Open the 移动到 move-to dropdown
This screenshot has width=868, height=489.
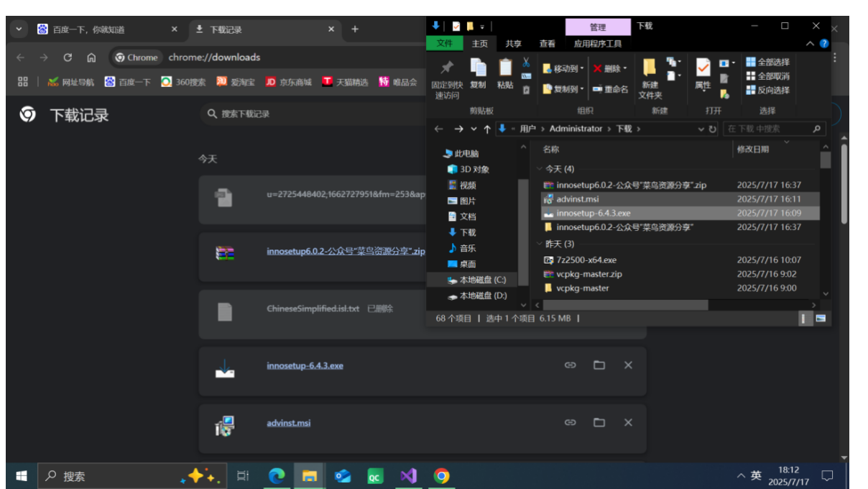tap(563, 68)
